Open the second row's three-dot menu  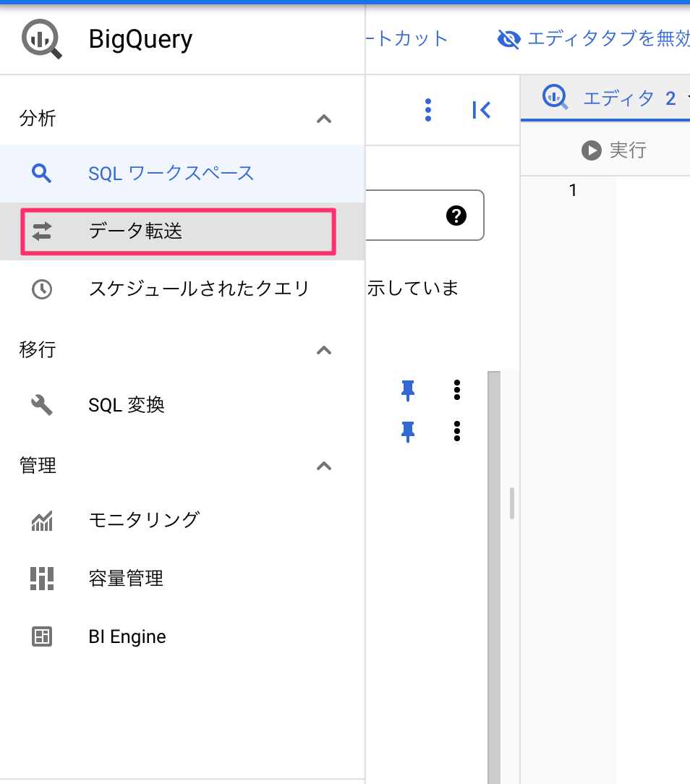pos(457,431)
